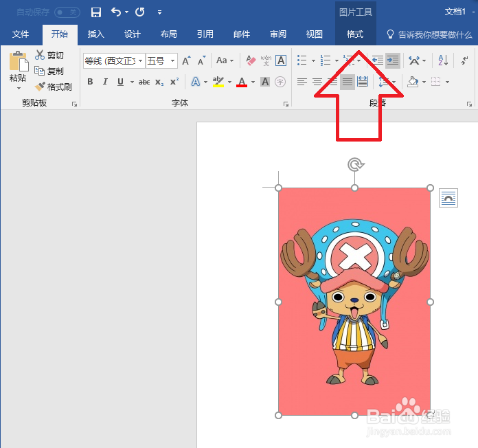Switch to the 引用 tab

205,34
